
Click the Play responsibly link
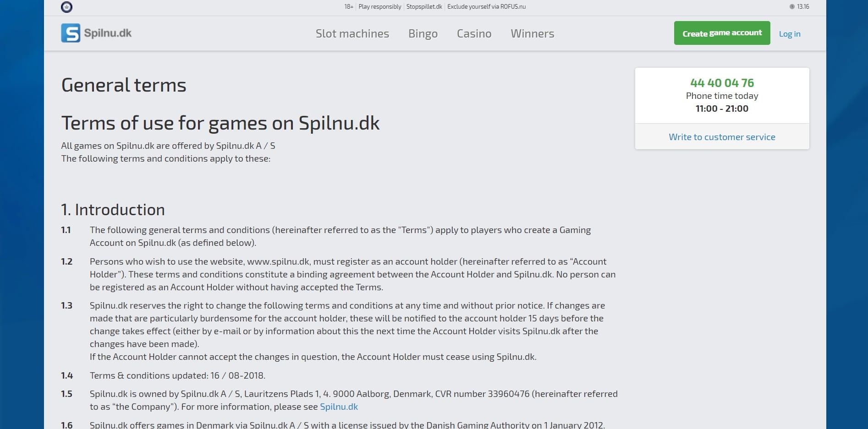pyautogui.click(x=380, y=6)
